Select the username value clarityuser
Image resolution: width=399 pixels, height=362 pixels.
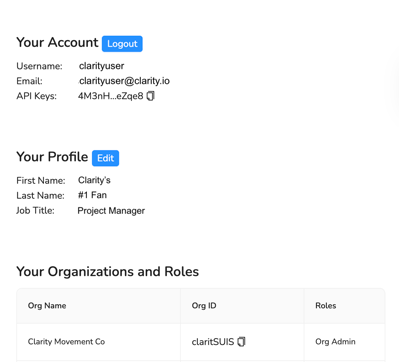[102, 66]
